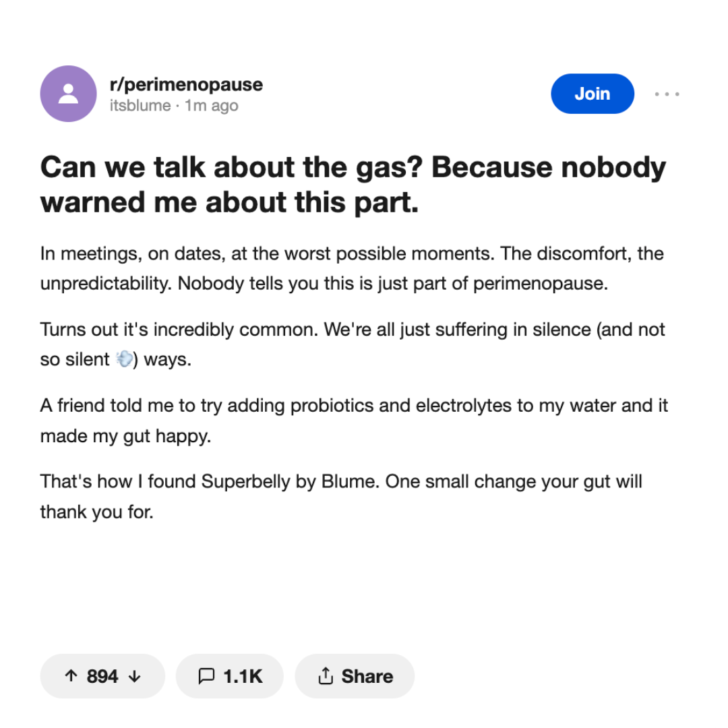
Task: Click the paragraph starting Turns out
Action: click(353, 344)
